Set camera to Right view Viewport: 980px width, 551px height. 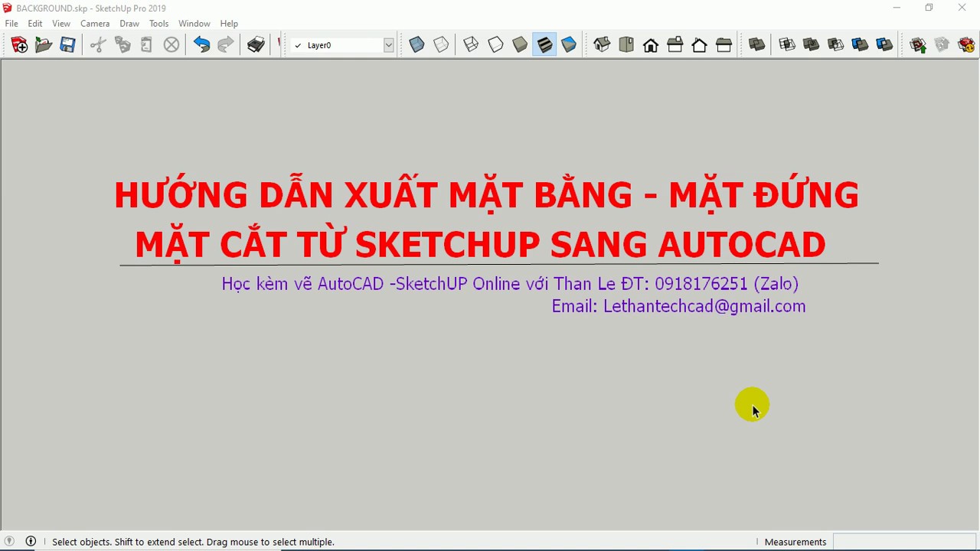click(675, 45)
